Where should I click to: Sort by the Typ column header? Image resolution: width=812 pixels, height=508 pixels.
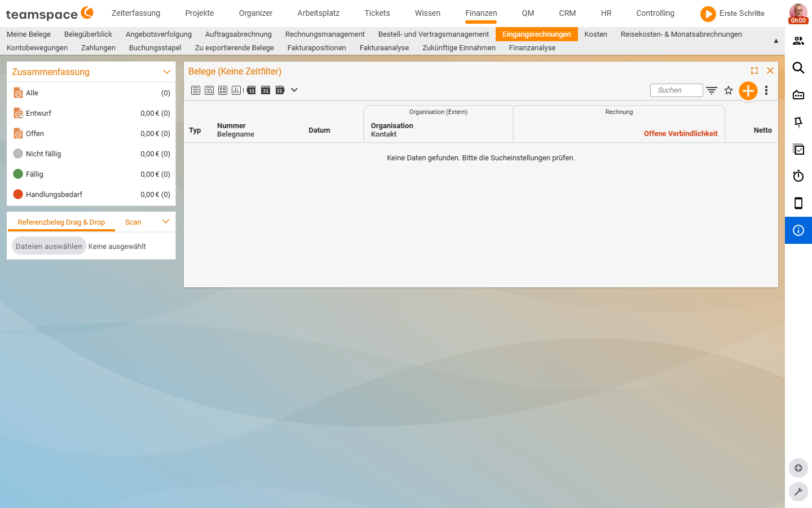pyautogui.click(x=195, y=130)
